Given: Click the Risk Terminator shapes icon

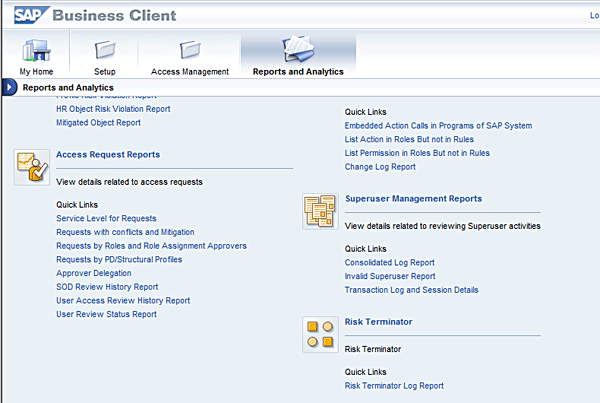Looking at the screenshot, I should pos(320,334).
